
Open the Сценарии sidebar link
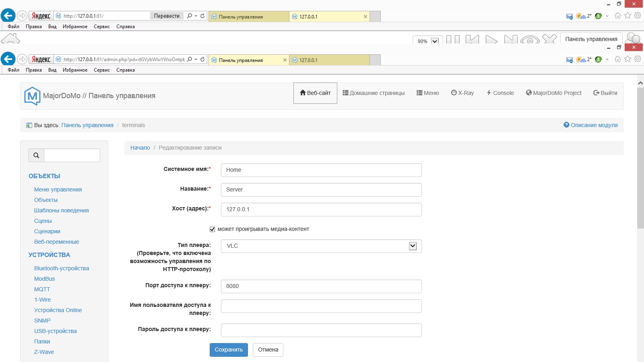[x=47, y=231]
